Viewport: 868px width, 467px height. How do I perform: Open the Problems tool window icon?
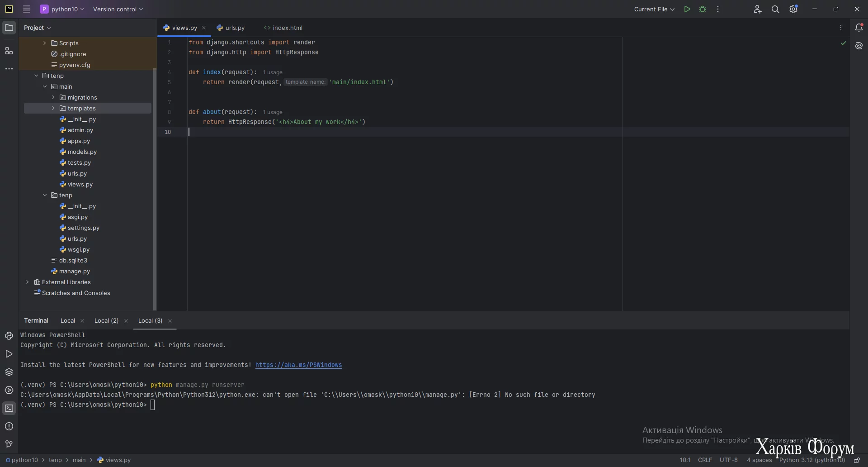coord(9,426)
